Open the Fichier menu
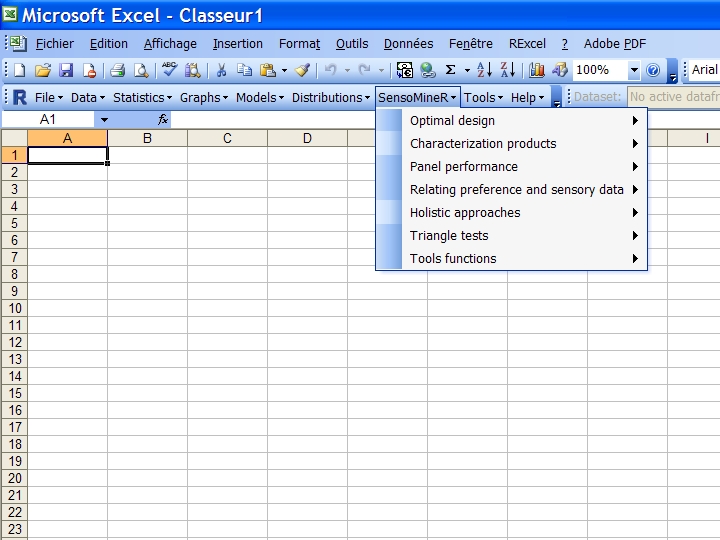 55,44
